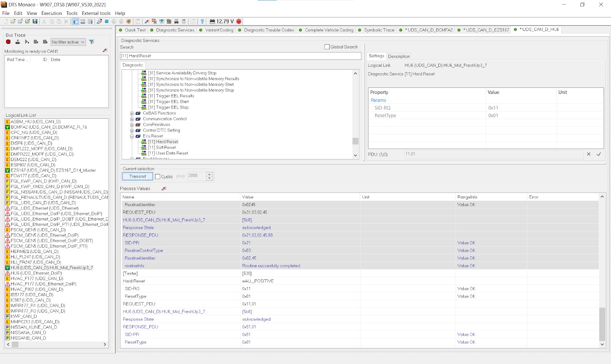Screen dimensions: 611x364
Task: Click the Logical Link List right scroll arrow
Action: pos(105,344)
